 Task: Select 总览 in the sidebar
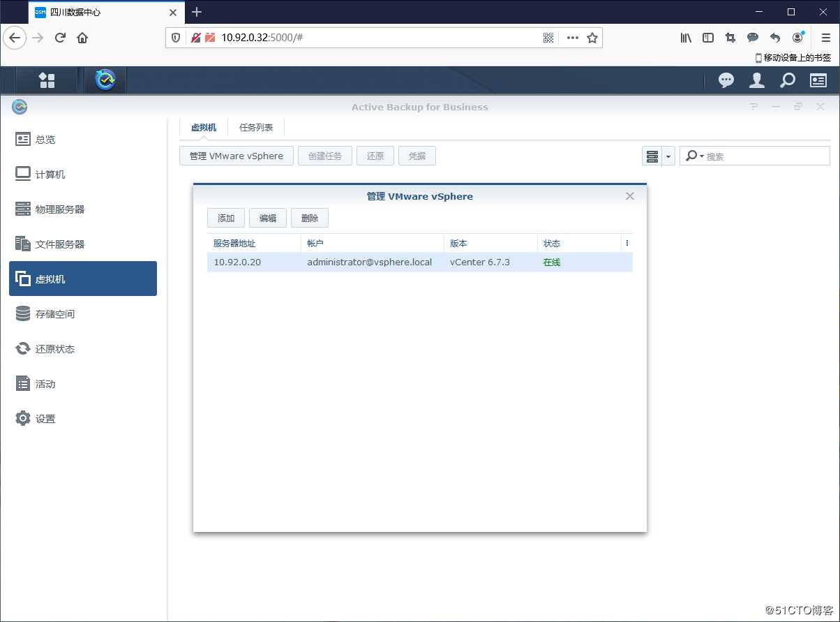point(83,139)
